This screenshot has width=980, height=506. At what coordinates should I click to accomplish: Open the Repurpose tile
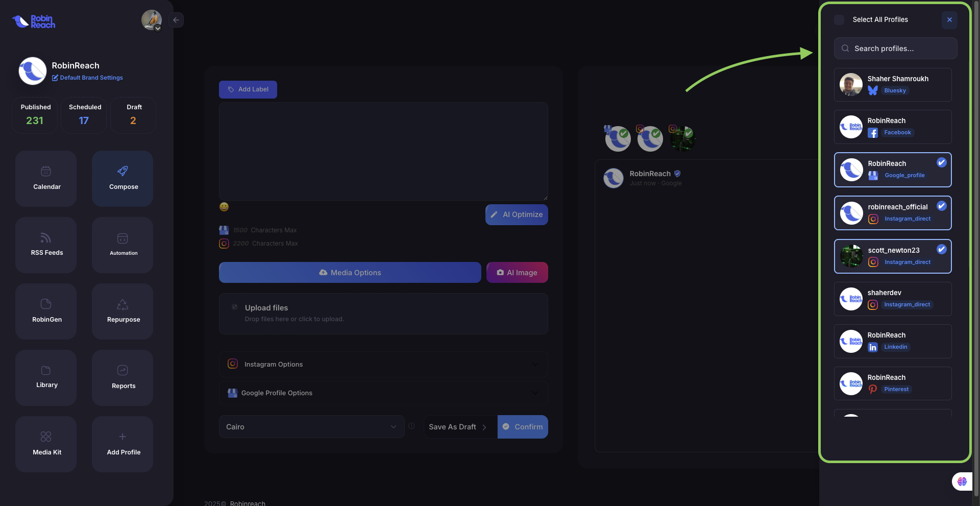[122, 311]
